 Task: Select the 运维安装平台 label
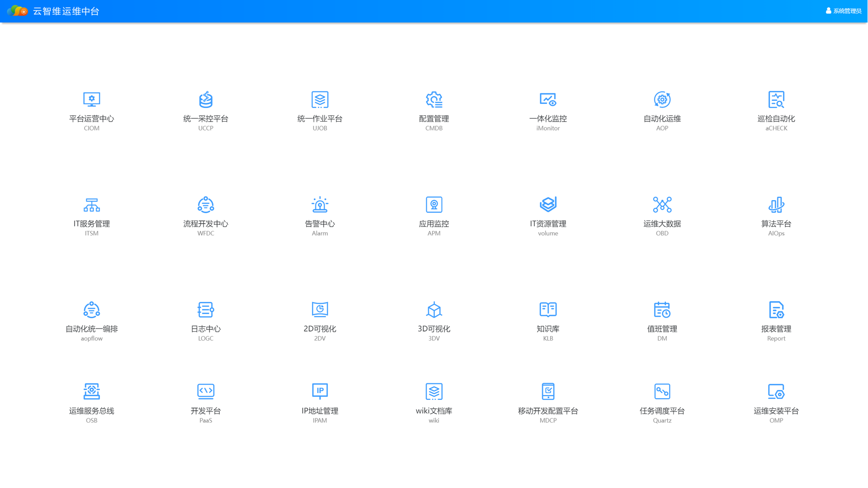pyautogui.click(x=776, y=411)
